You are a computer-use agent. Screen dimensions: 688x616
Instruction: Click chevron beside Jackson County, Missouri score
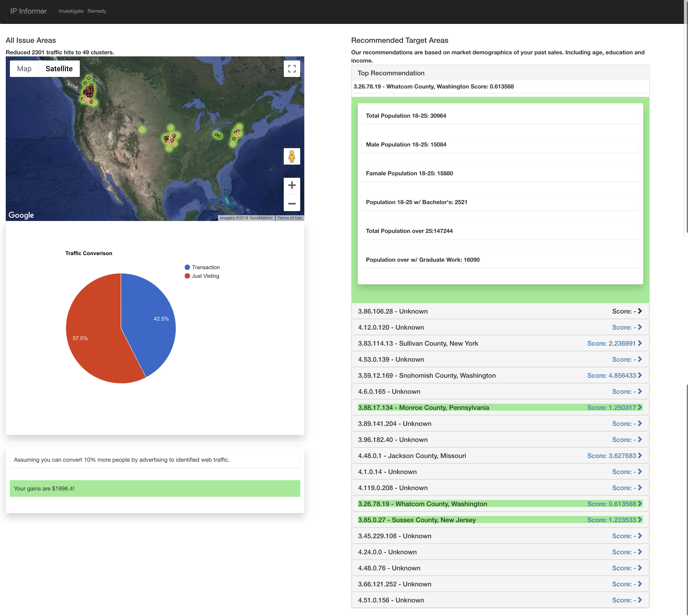(640, 456)
